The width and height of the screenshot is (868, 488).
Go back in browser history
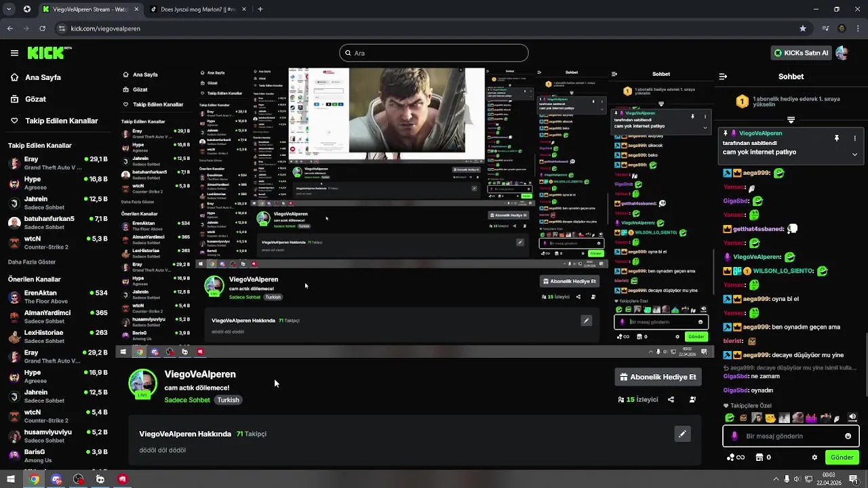9,28
